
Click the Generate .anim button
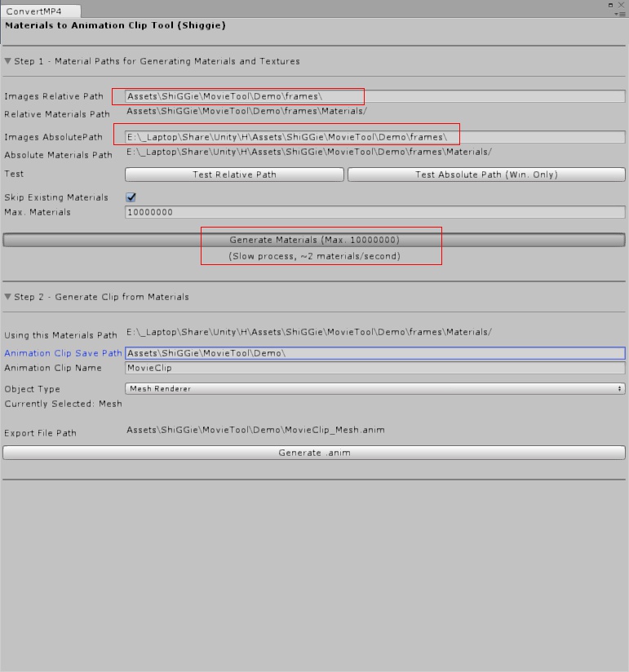[x=314, y=453]
